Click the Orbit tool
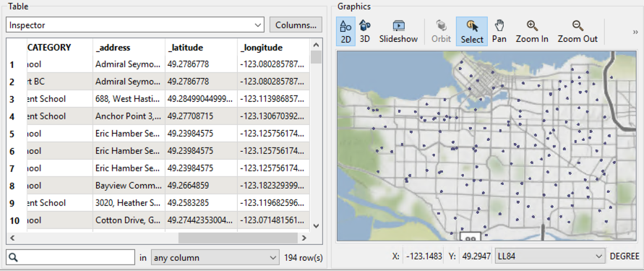Viewport: 644px width, 271px height. (441, 31)
